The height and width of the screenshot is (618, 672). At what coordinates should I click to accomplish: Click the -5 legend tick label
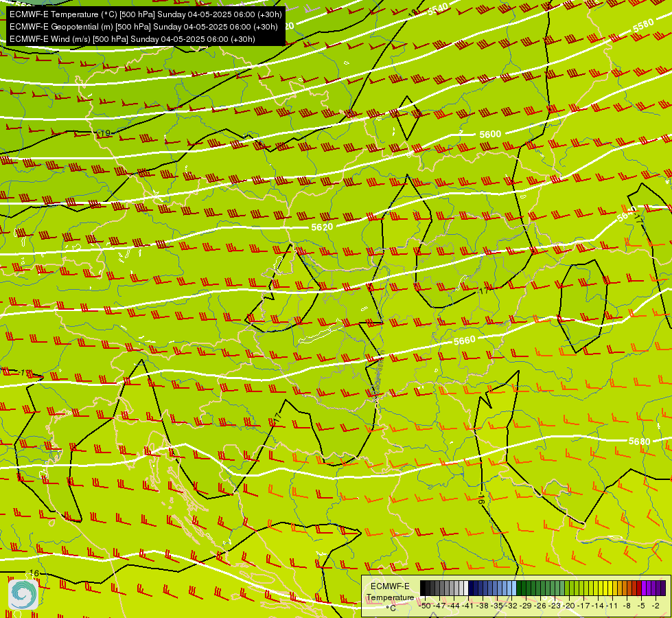pyautogui.click(x=642, y=606)
